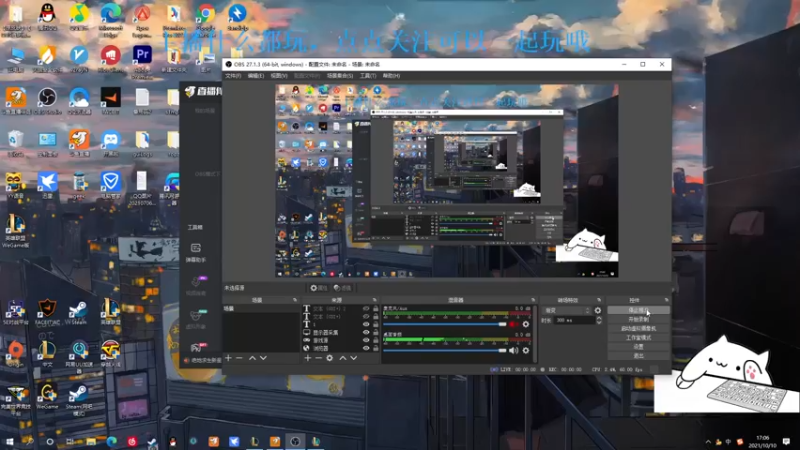Screen dimensions: 800x450
Task: Adjust the 桌面音频 volume slider
Action: pos(444,351)
